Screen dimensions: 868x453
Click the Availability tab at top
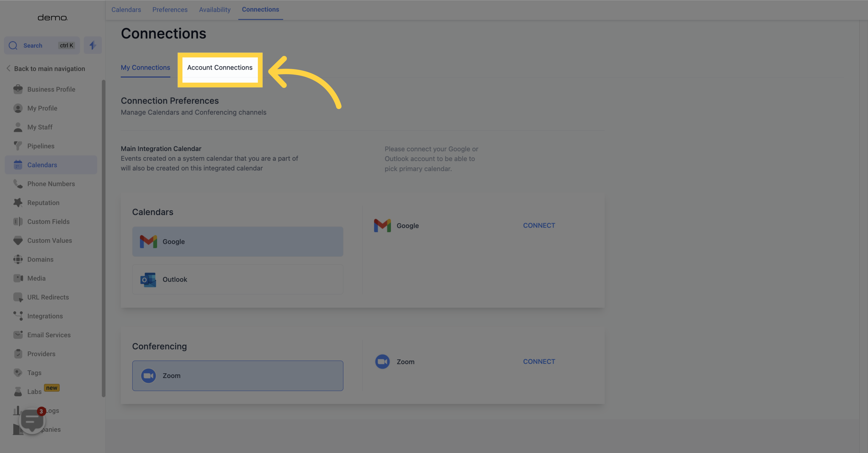(x=215, y=9)
